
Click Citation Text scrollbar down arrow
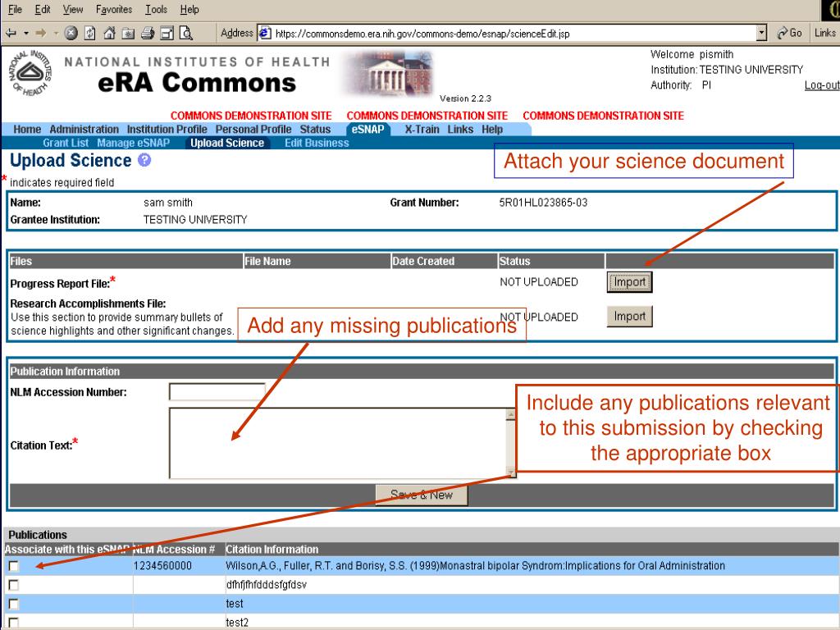pos(511,472)
